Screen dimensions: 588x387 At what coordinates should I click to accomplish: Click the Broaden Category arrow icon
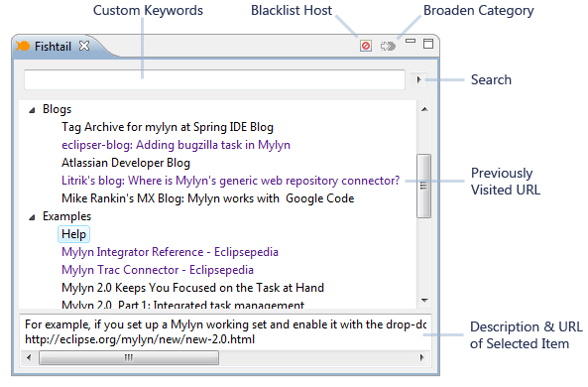[388, 46]
